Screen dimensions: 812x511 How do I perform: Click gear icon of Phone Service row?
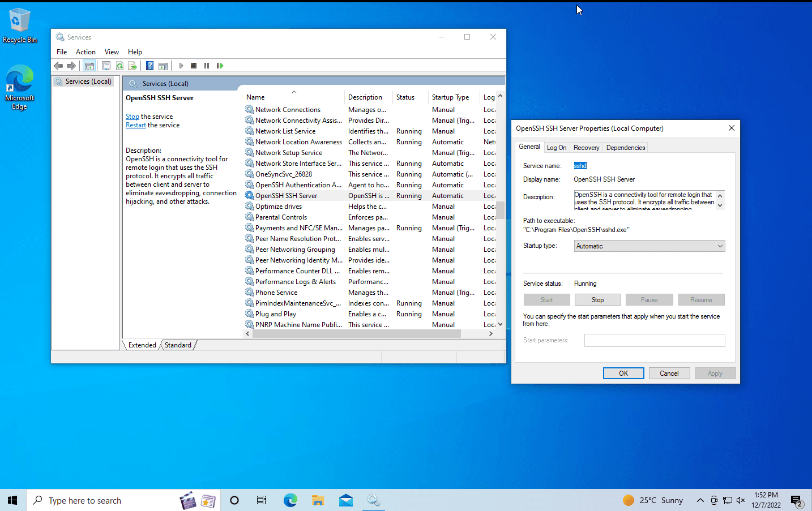click(249, 292)
